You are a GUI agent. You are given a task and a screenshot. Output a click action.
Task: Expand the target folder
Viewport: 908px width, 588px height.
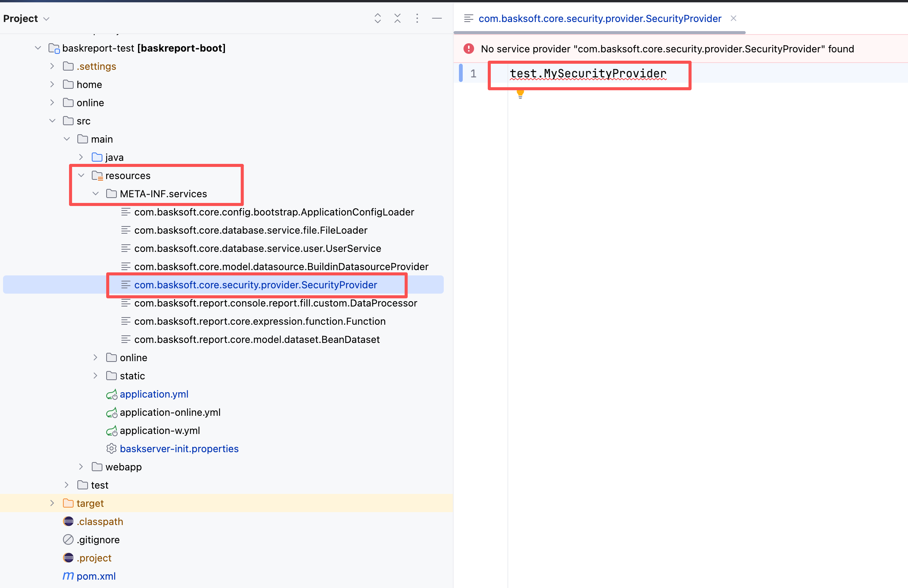52,503
